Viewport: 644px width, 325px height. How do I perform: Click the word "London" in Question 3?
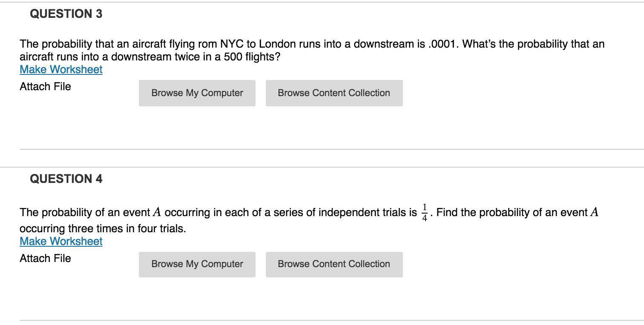click(277, 44)
